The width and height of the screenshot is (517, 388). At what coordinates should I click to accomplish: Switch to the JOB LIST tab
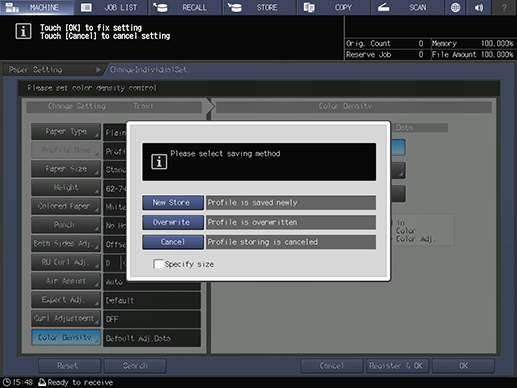(110, 7)
